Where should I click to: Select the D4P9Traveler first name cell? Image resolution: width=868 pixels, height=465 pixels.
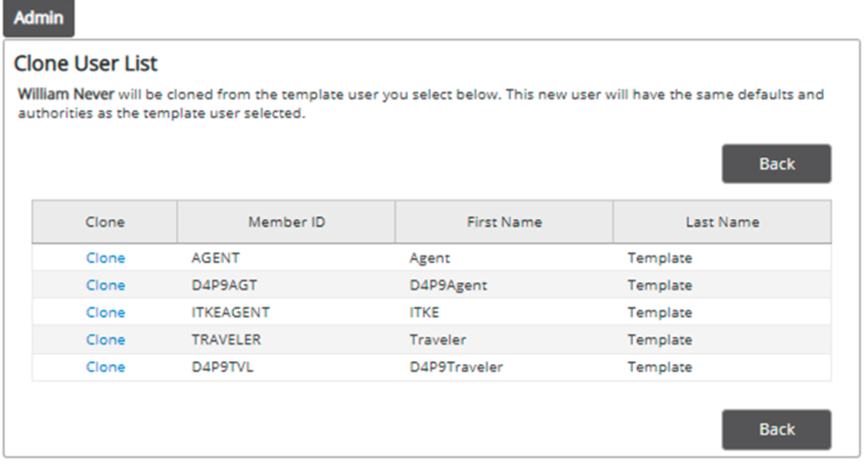point(457,367)
